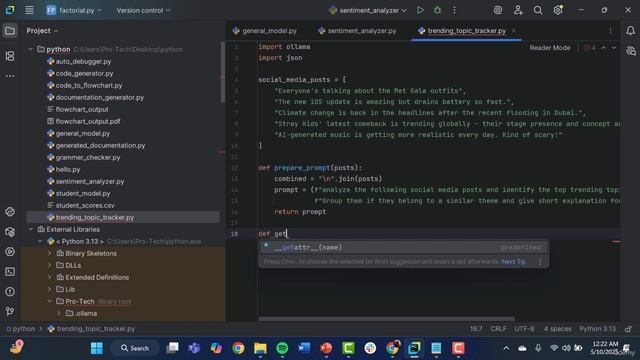
Task: Open factorial.py project dropdown
Action: 73,10
